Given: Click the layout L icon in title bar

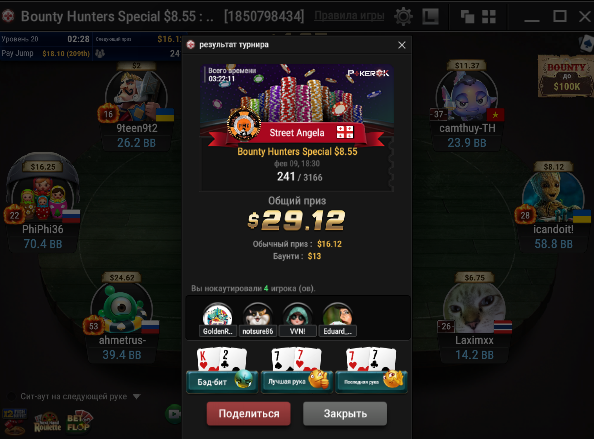Looking at the screenshot, I should tap(430, 16).
